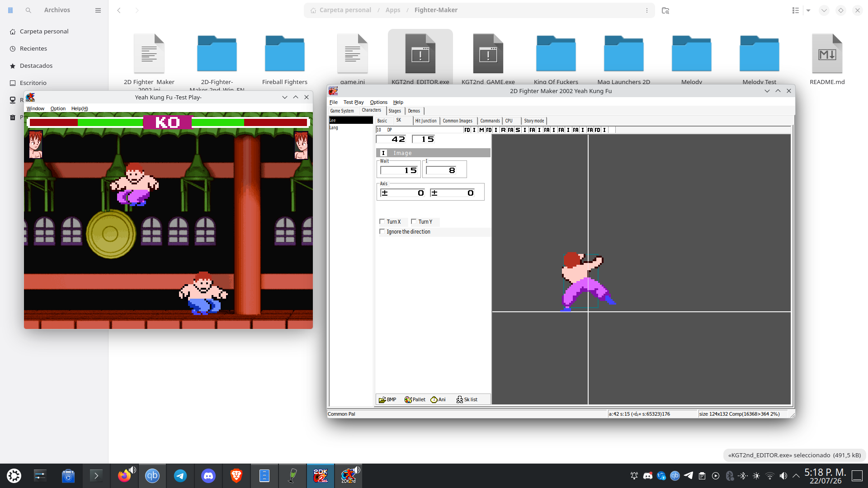Click the Wait value input field
Image resolution: width=868 pixels, height=488 pixels.
(400, 170)
